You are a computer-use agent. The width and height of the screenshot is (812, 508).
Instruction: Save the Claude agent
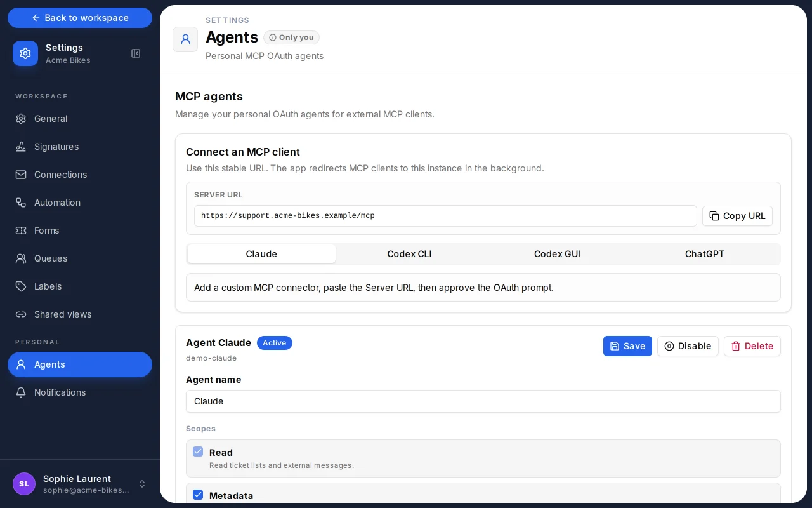[627, 346]
